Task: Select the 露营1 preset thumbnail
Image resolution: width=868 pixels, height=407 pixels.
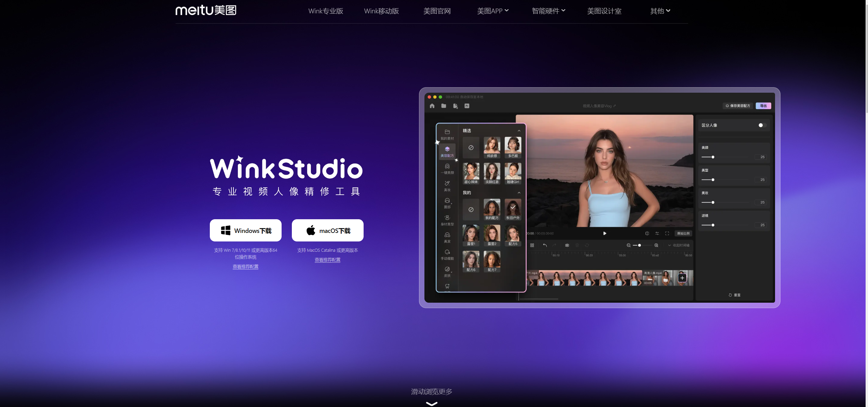Action: pyautogui.click(x=471, y=235)
